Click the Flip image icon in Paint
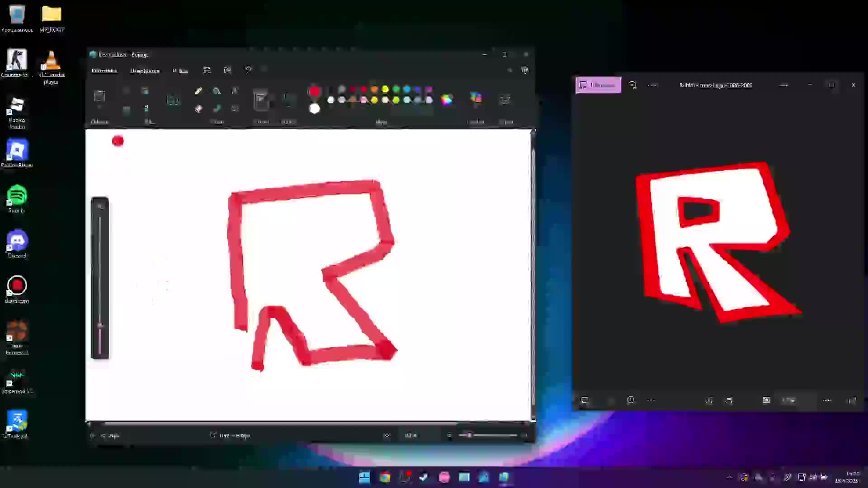Screen dimensions: 868x488 pyautogui.click(x=146, y=108)
